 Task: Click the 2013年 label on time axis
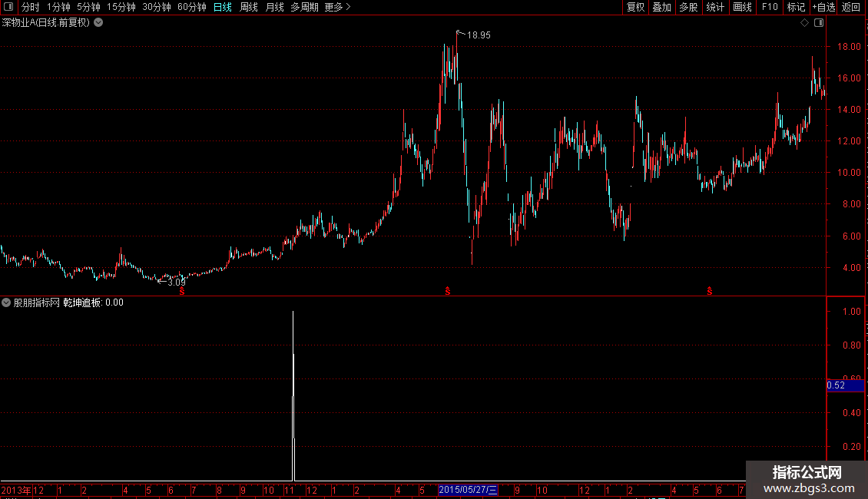click(16, 490)
